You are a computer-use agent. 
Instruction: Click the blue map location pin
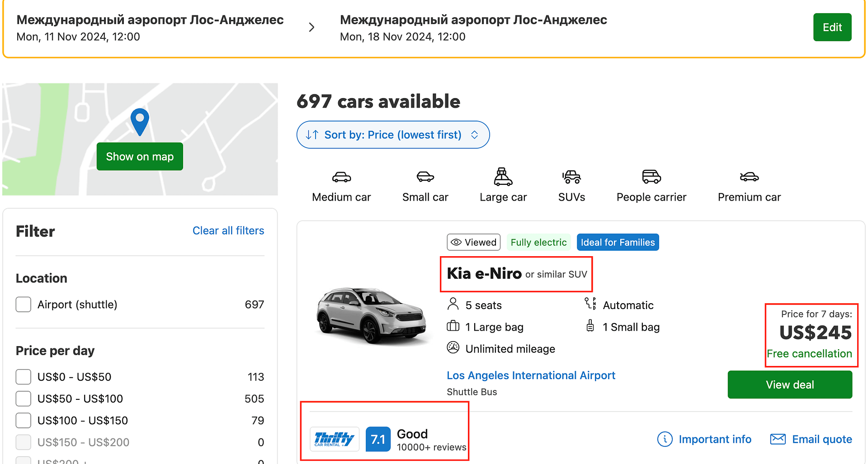[x=140, y=121]
